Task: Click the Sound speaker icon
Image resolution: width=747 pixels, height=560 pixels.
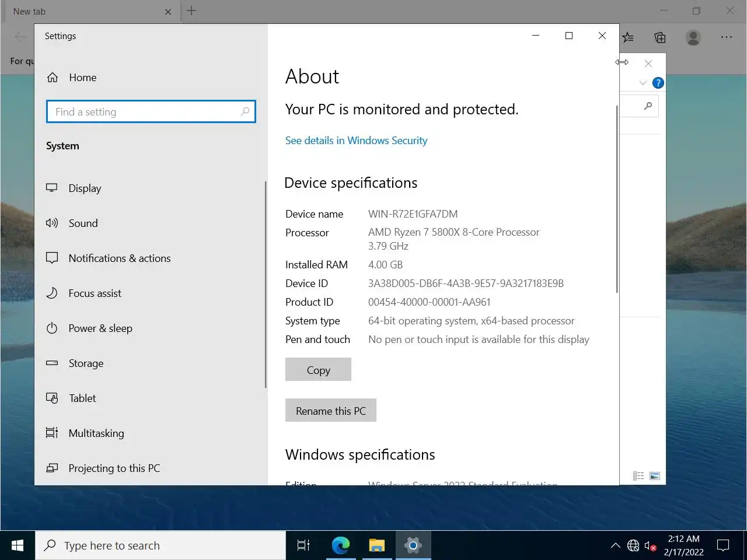Action: [52, 223]
